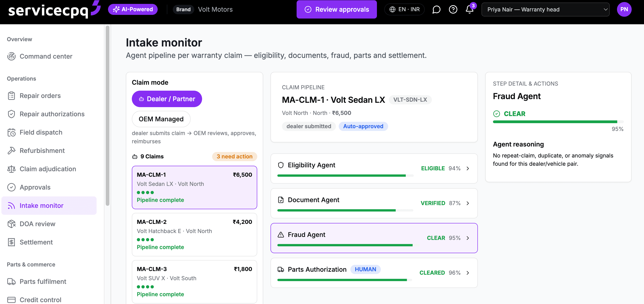This screenshot has width=644, height=304.
Task: Expand the Fraud Agent chevron
Action: click(468, 238)
